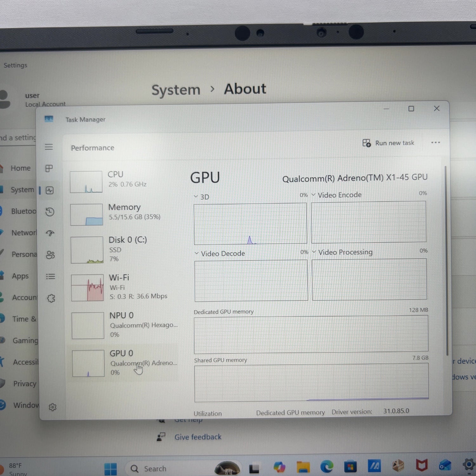This screenshot has height=476, width=476.
Task: Open McAfee shield icon on the taskbar
Action: click(x=422, y=466)
